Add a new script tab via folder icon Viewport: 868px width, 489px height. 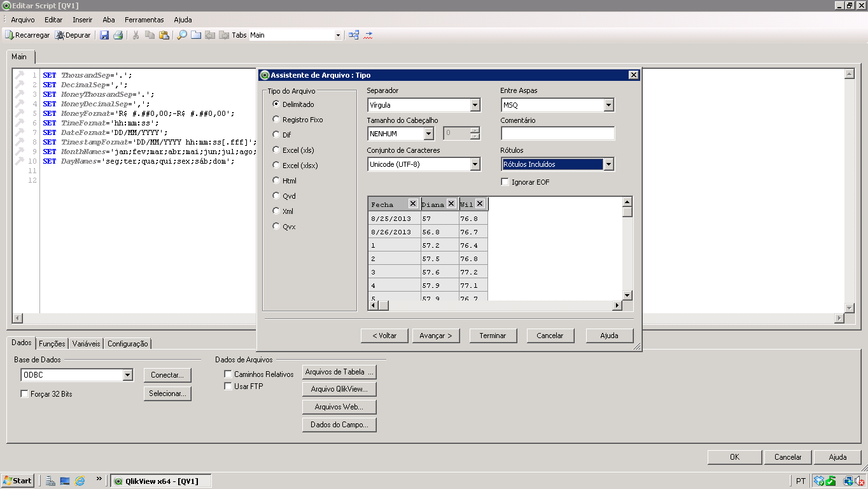tap(196, 35)
